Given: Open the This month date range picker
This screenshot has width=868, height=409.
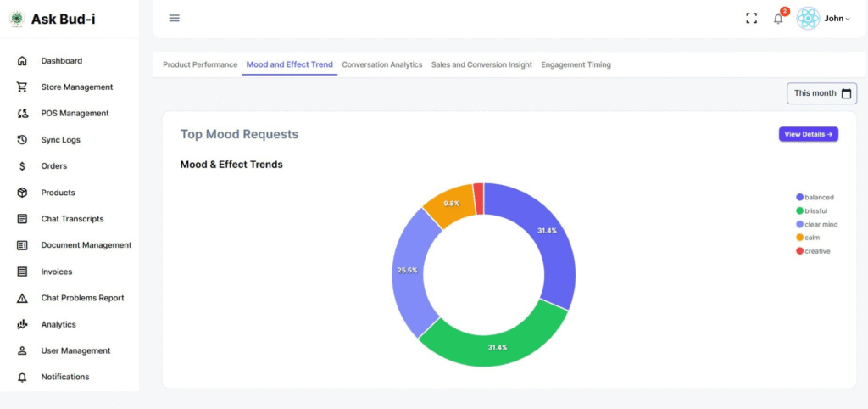Looking at the screenshot, I should [821, 93].
